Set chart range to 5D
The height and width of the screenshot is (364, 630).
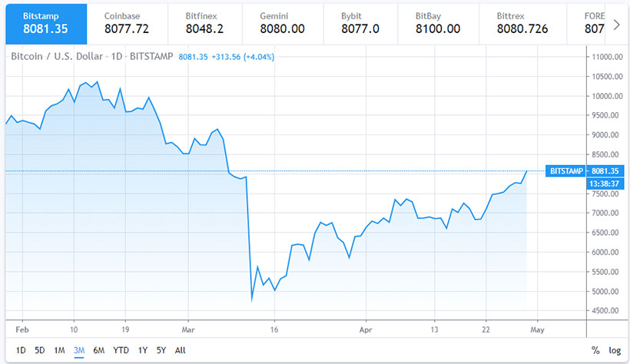point(40,350)
